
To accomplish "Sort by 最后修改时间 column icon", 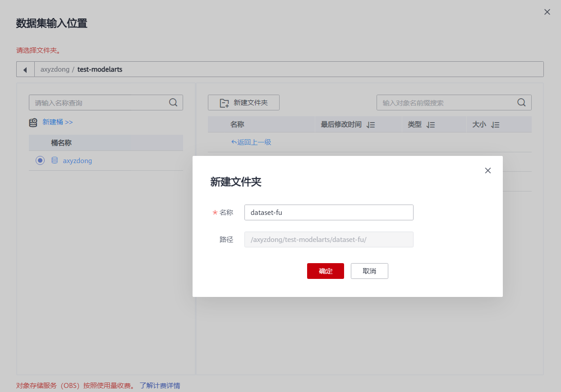I will (371, 125).
